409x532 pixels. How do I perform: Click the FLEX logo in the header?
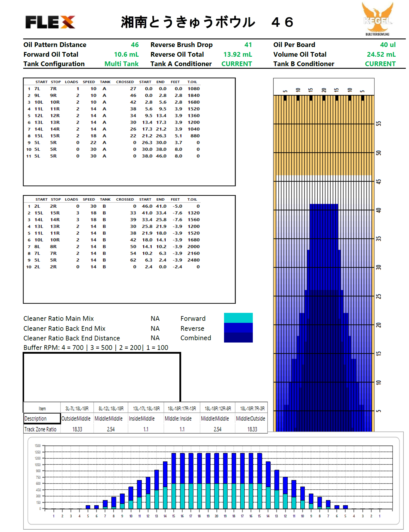point(50,22)
